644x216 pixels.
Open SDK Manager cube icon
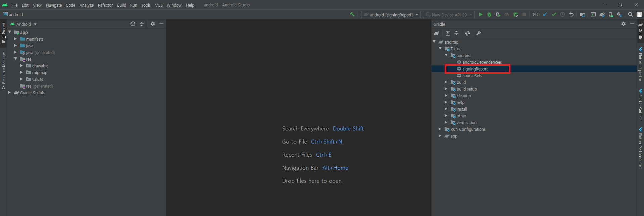point(620,14)
